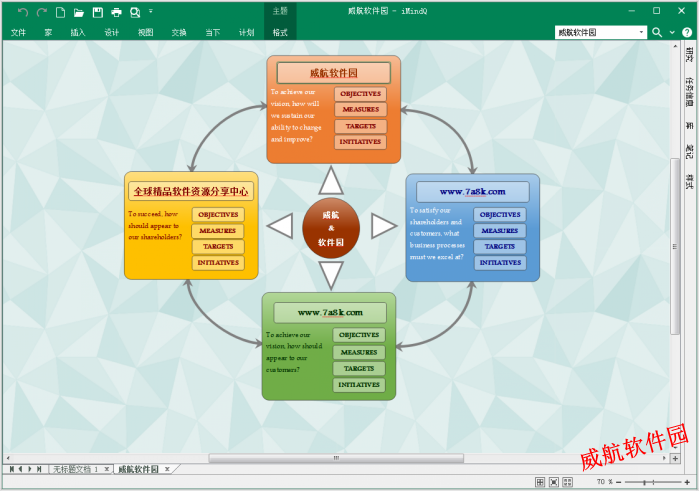The image size is (699, 491).
Task: Click the search magnifier icon
Action: tap(657, 32)
